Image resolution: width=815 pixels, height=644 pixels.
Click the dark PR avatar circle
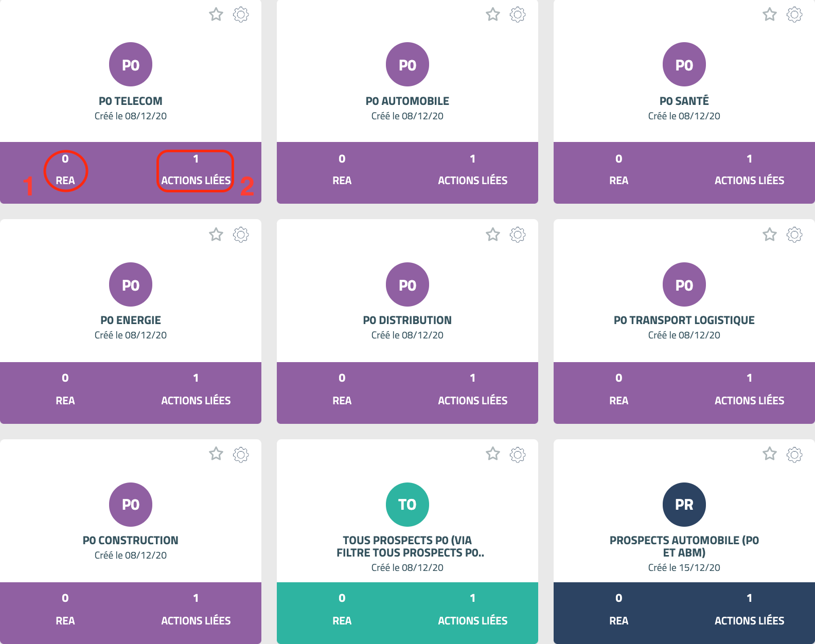(x=684, y=505)
